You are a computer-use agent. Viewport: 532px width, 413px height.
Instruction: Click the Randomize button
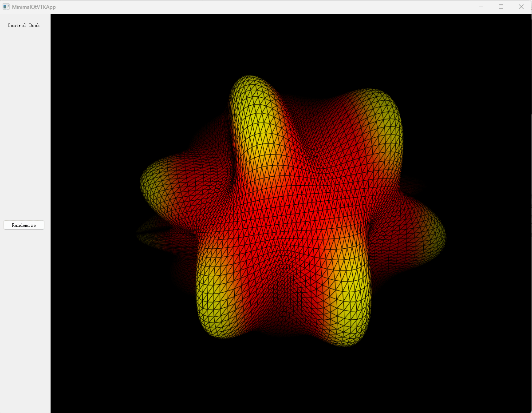click(x=24, y=225)
